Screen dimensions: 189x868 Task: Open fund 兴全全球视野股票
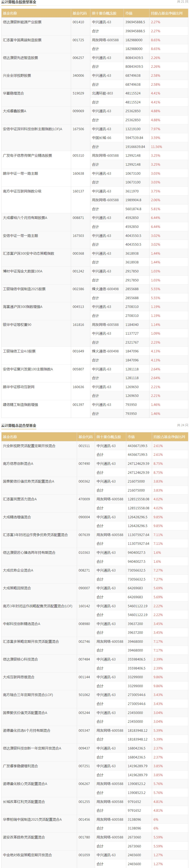[17, 75]
